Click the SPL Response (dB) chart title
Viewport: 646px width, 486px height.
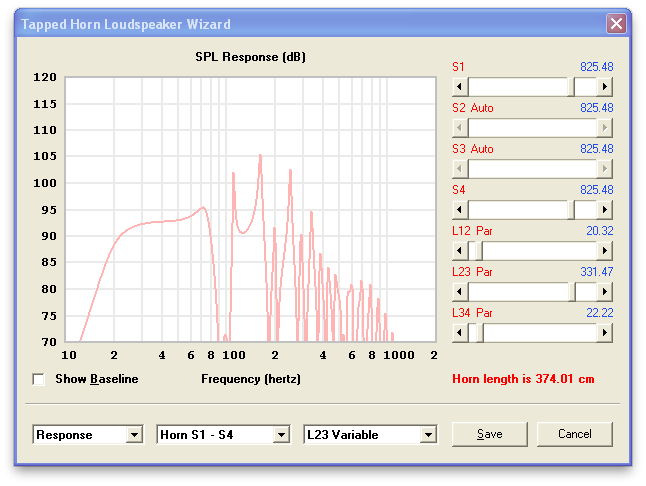click(250, 57)
